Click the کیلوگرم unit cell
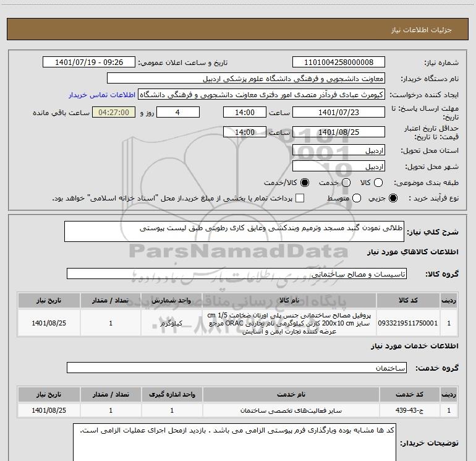 pos(171,323)
